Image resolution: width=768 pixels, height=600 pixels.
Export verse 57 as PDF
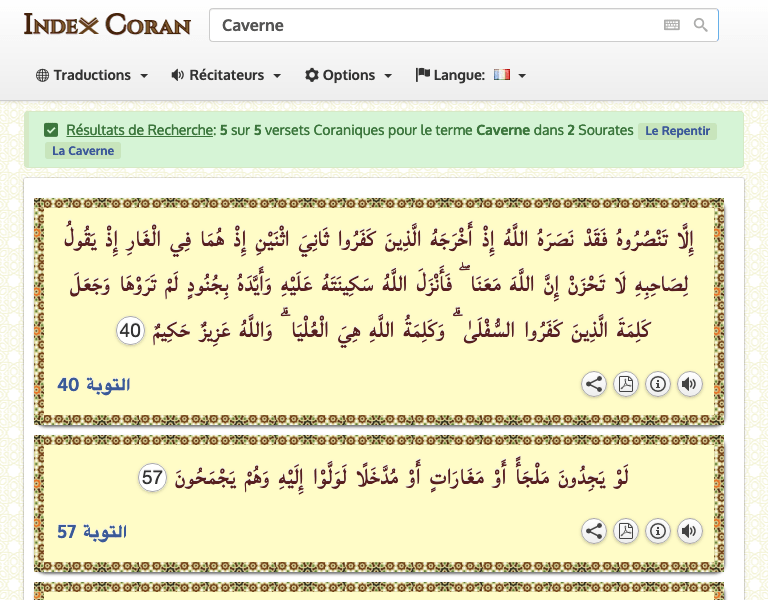pos(626,532)
